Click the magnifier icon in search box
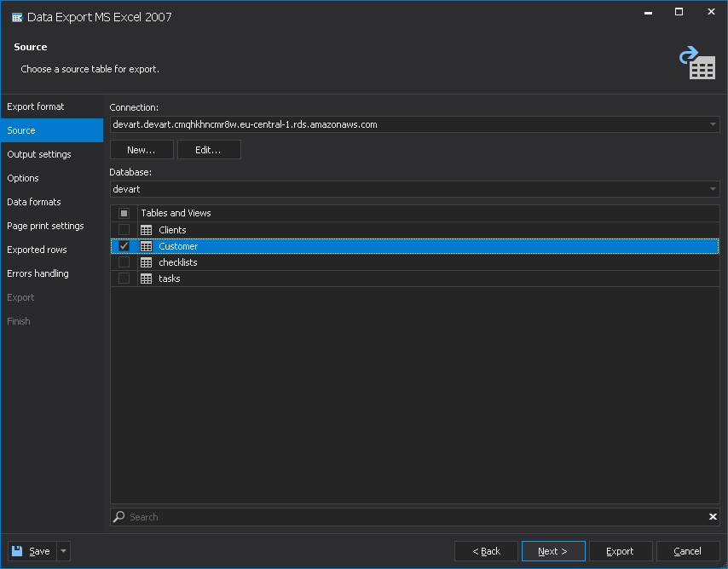Image resolution: width=728 pixels, height=569 pixels. (119, 516)
